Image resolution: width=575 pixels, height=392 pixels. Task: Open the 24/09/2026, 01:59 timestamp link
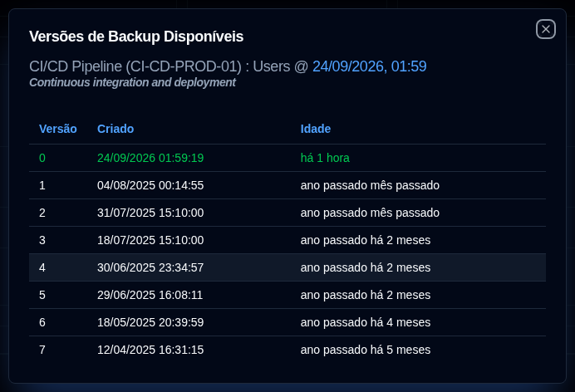pyautogui.click(x=369, y=66)
